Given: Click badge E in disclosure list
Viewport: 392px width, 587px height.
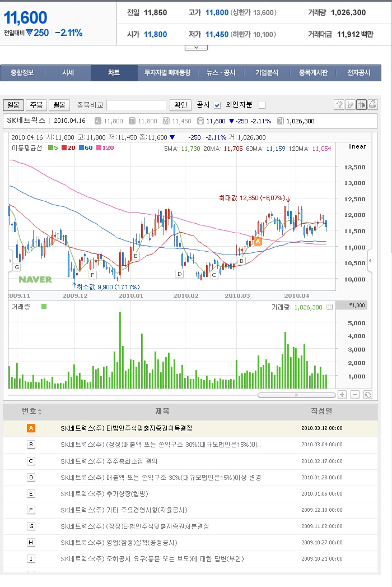Looking at the screenshot, I should click(x=31, y=494).
